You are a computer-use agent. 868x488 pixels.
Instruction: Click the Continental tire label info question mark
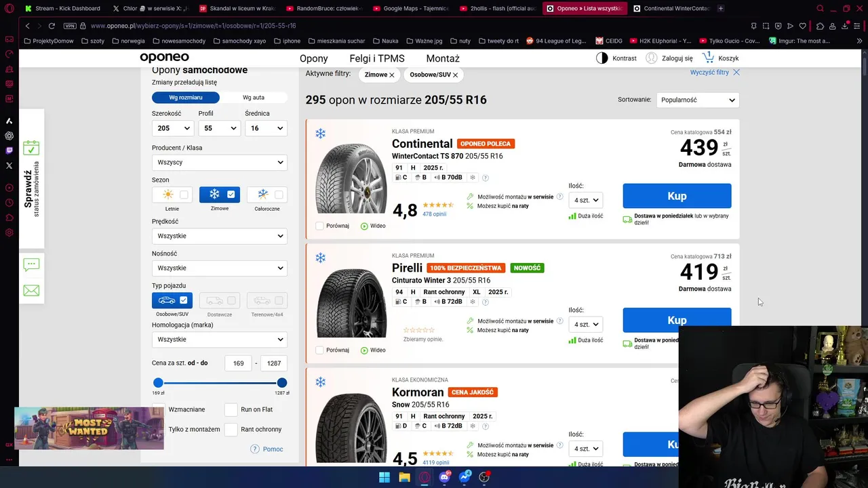[486, 178]
